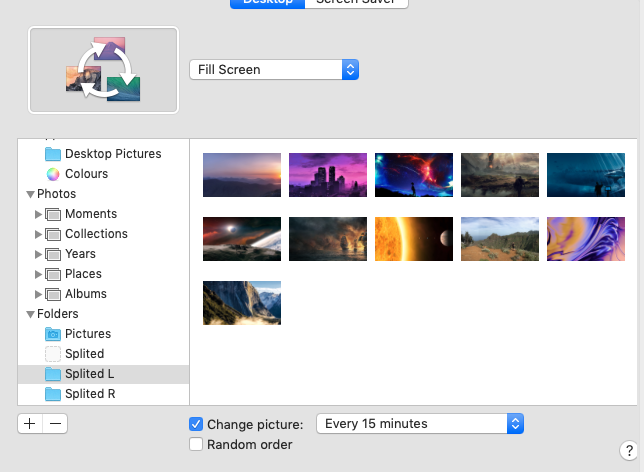This screenshot has height=472, width=644.
Task: Expand the Collections disclosure triangle
Action: click(x=38, y=234)
